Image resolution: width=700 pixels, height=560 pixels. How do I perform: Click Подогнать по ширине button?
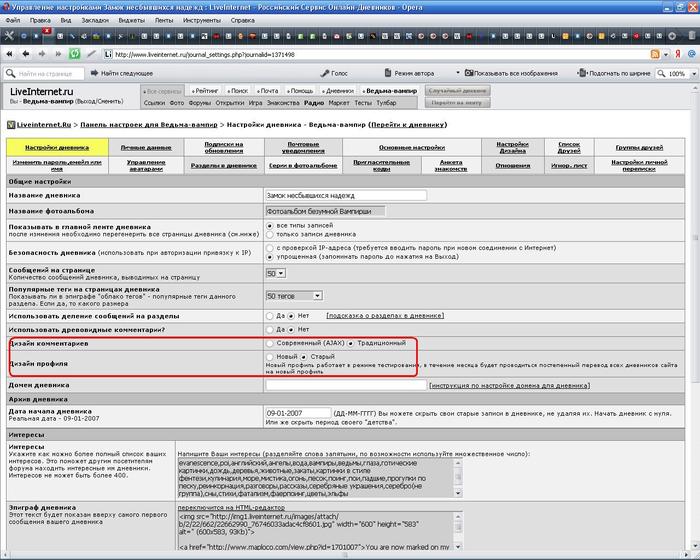[x=615, y=73]
